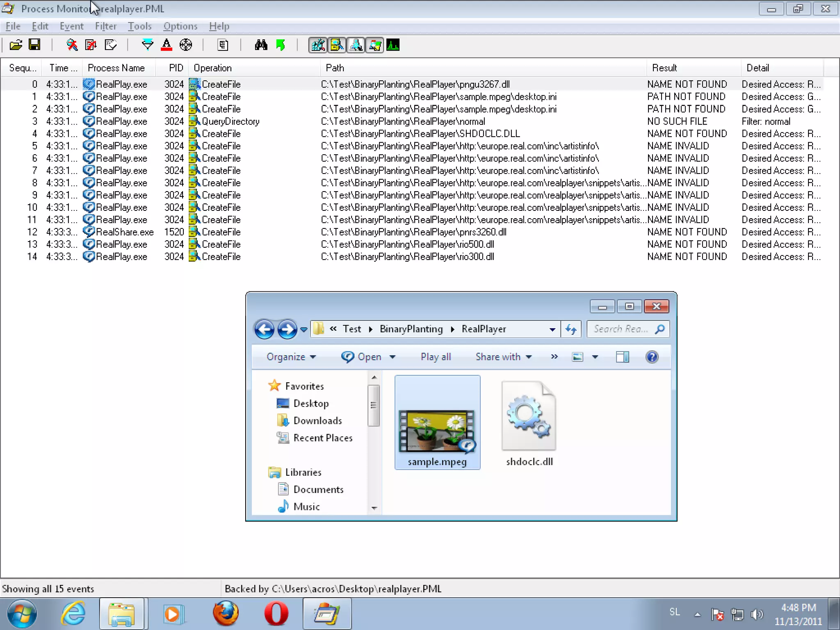Click the Capture magnifier toolbar icon

pos(72,45)
